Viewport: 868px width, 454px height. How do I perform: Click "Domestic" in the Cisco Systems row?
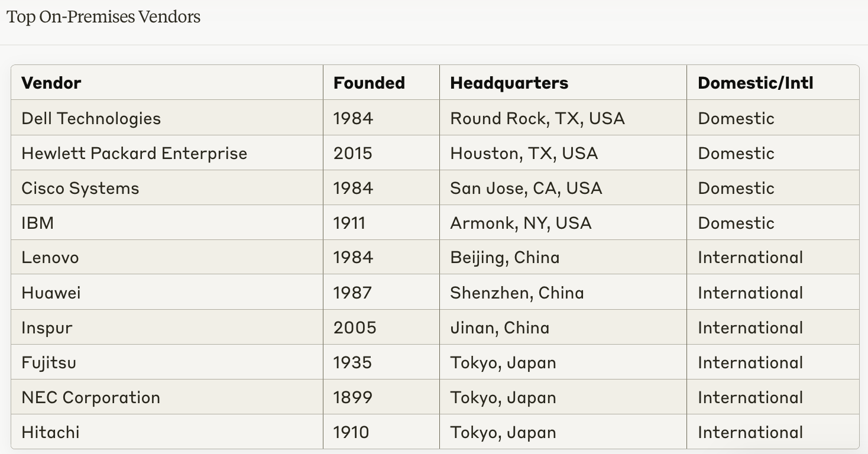click(736, 188)
